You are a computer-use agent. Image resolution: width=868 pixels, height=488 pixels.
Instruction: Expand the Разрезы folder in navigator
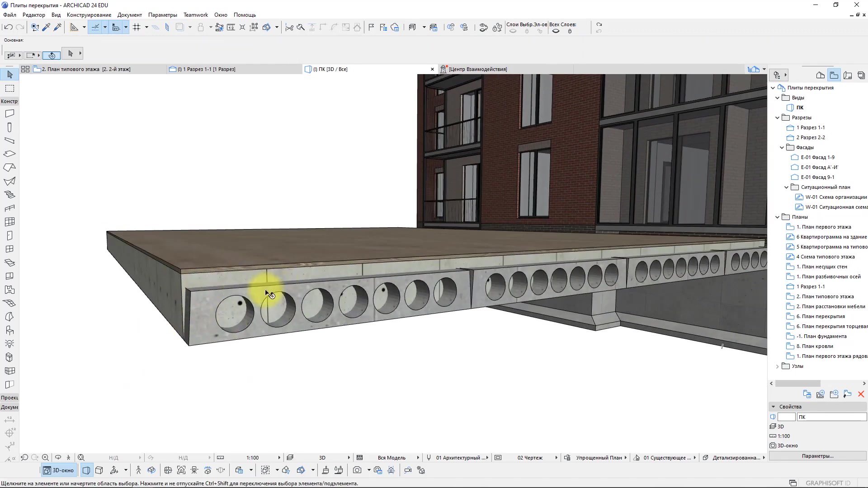click(779, 117)
